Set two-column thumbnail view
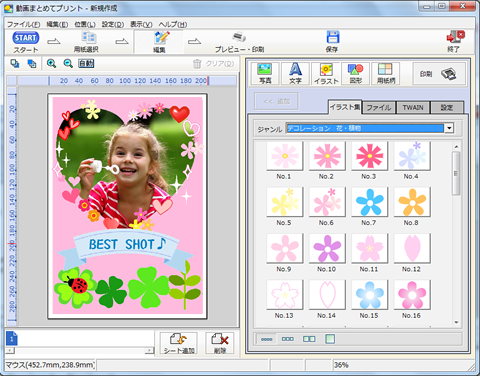 tap(309, 339)
